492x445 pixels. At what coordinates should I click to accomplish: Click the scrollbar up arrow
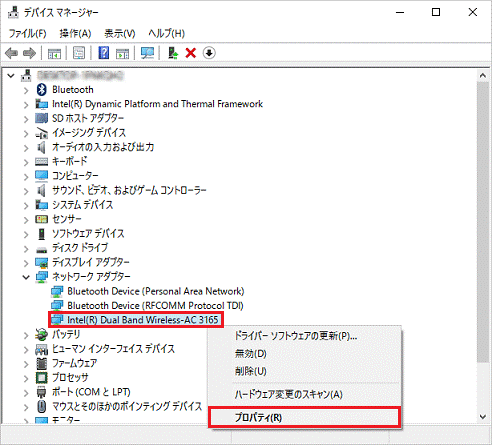(482, 75)
